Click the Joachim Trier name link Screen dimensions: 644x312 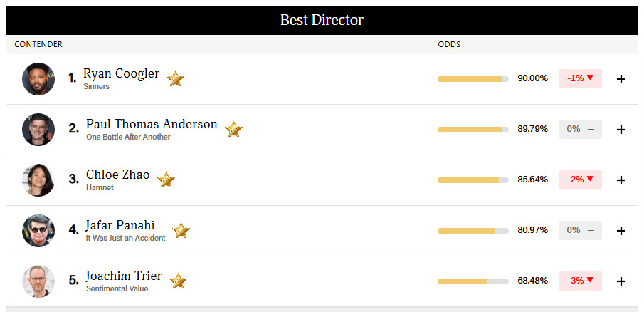[124, 276]
